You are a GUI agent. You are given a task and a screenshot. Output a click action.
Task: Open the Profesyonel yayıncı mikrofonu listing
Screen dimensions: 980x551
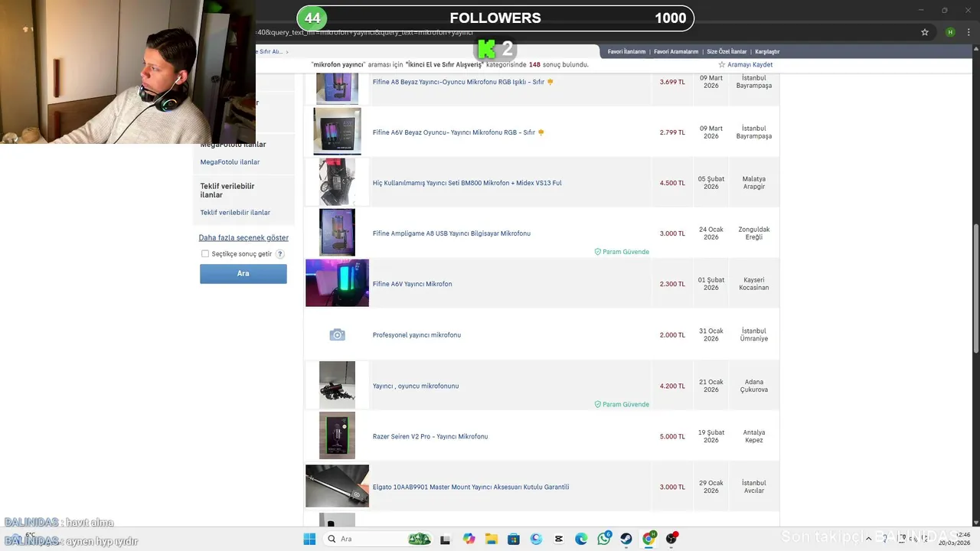point(416,335)
